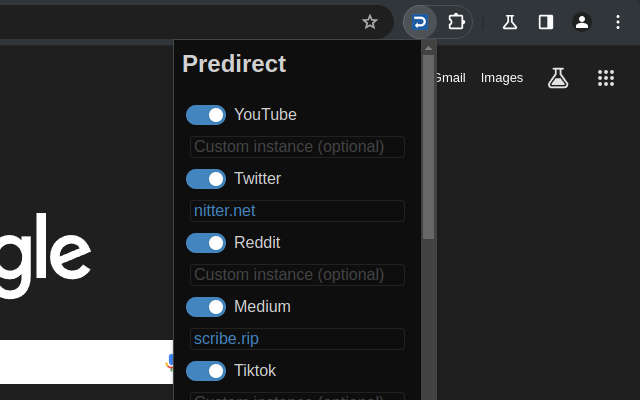Edit the scribe.rip Medium instance field
The height and width of the screenshot is (400, 640).
(297, 339)
